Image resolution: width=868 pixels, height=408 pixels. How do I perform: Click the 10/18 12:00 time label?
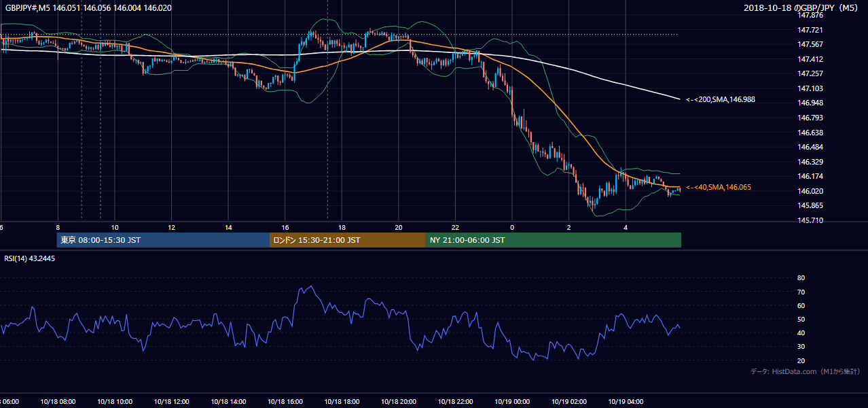click(x=171, y=401)
